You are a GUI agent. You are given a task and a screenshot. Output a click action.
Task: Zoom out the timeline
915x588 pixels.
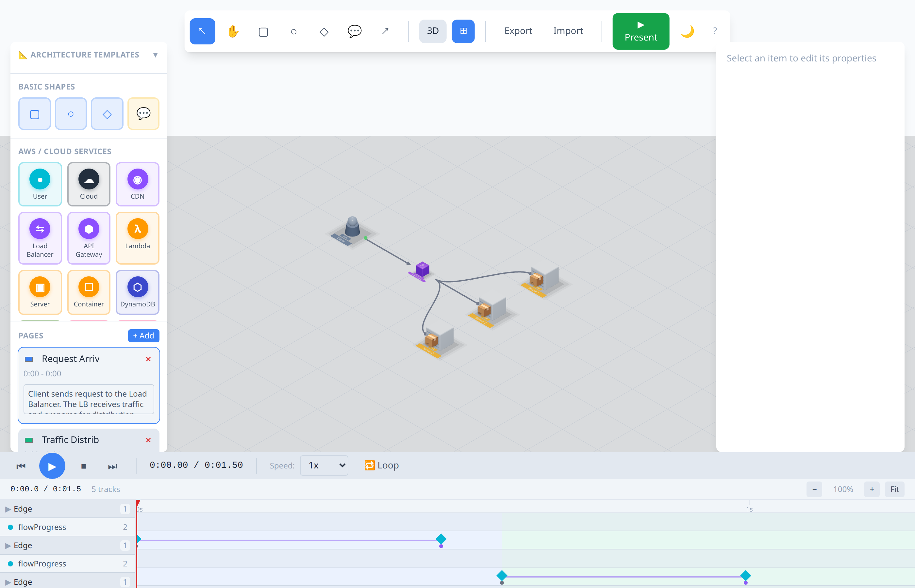click(x=815, y=489)
